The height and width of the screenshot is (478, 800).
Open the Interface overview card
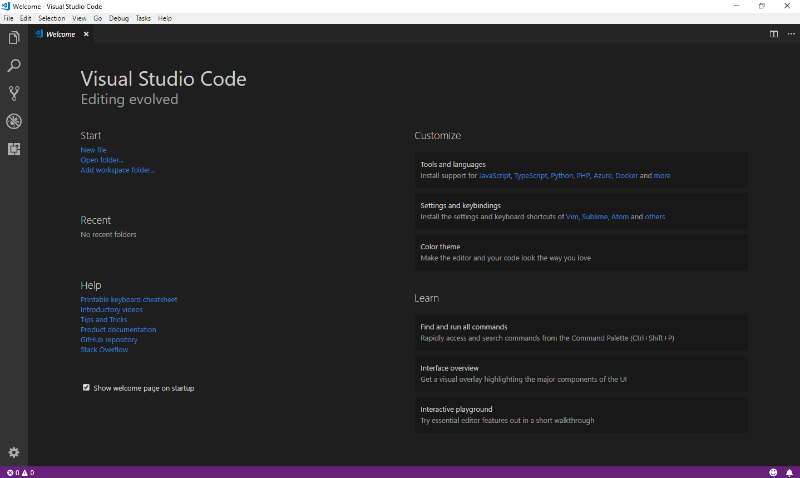point(581,373)
